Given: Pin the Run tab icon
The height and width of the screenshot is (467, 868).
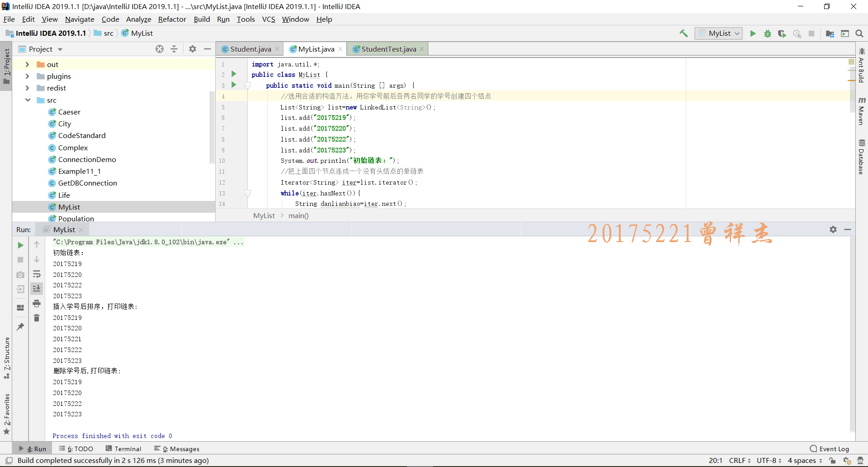Looking at the screenshot, I should click(20, 326).
